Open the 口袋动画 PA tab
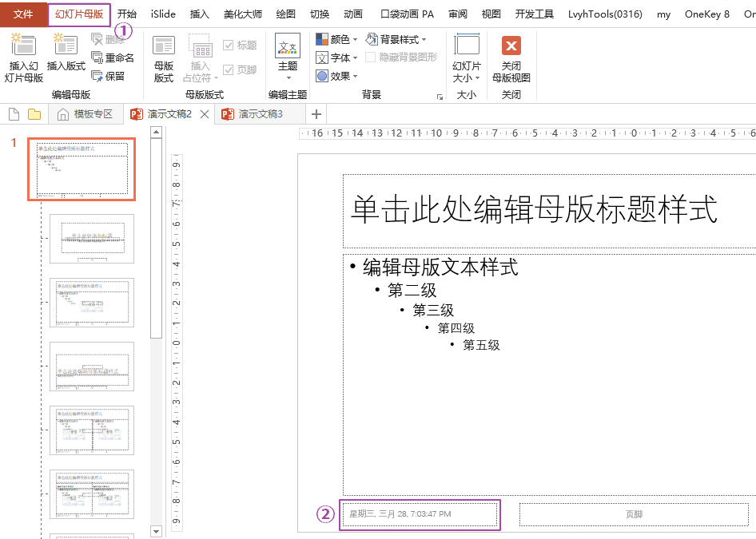This screenshot has height=539, width=756. click(407, 14)
